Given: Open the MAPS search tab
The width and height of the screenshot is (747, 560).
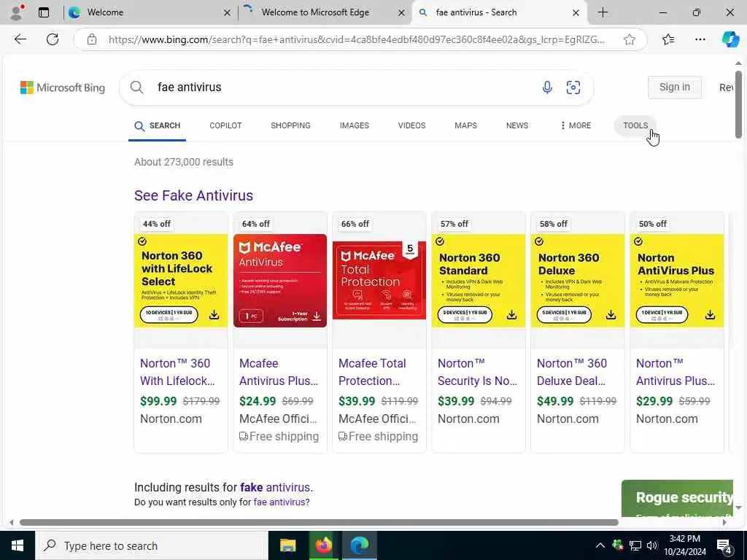Looking at the screenshot, I should pos(465,125).
